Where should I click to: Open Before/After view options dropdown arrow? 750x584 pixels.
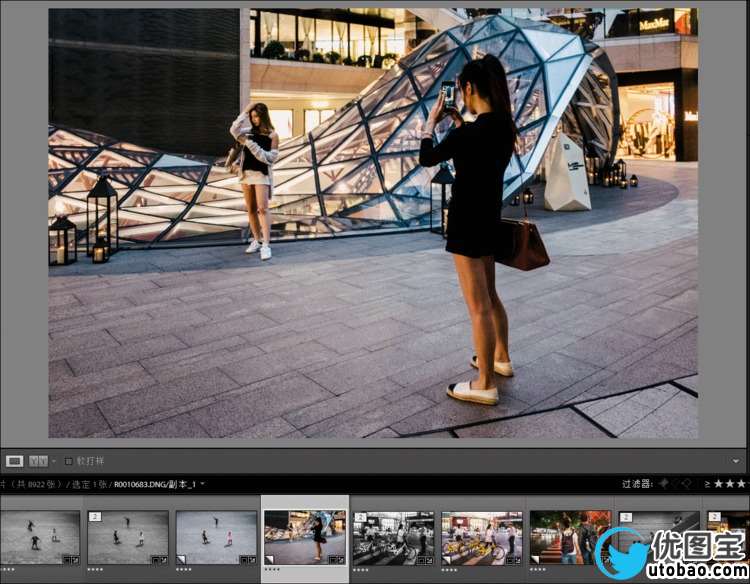[x=54, y=461]
